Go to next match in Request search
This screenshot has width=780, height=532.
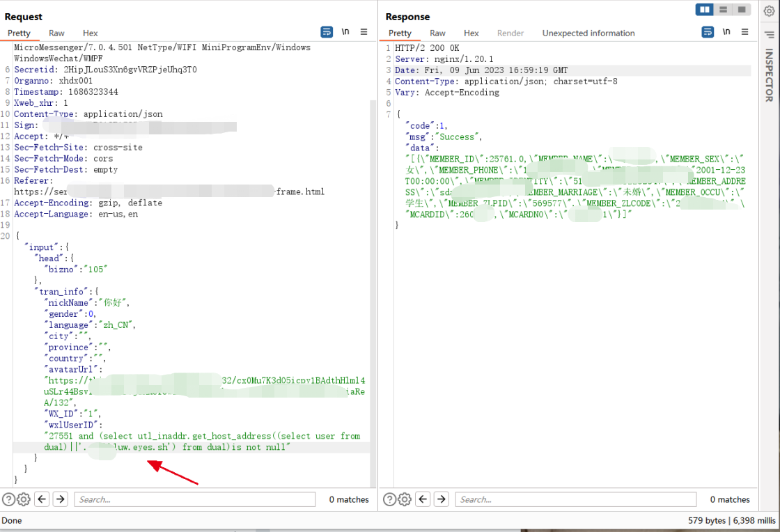[60, 499]
